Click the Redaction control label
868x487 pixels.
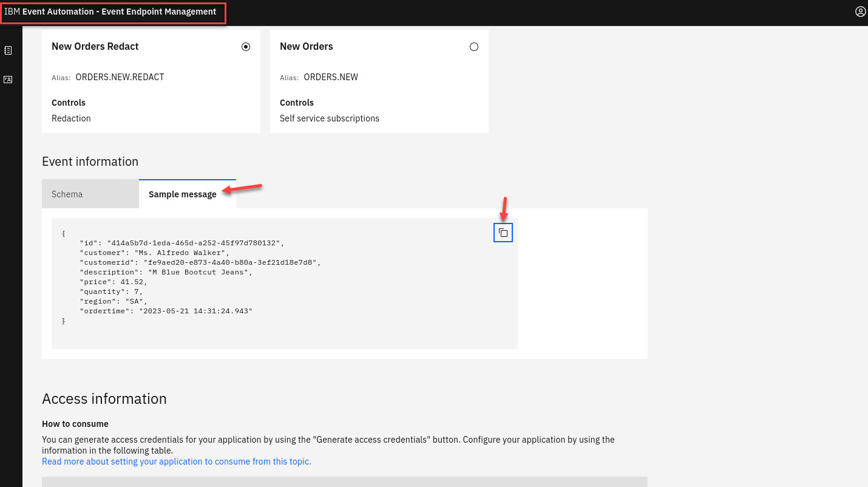pyautogui.click(x=71, y=118)
